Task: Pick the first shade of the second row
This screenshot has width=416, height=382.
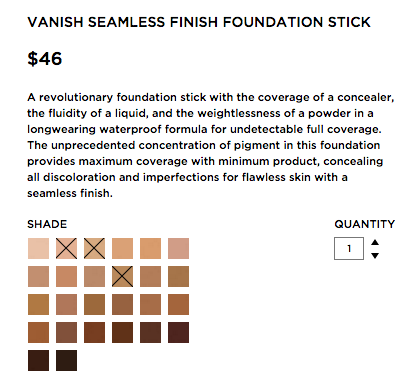Action: tap(38, 276)
